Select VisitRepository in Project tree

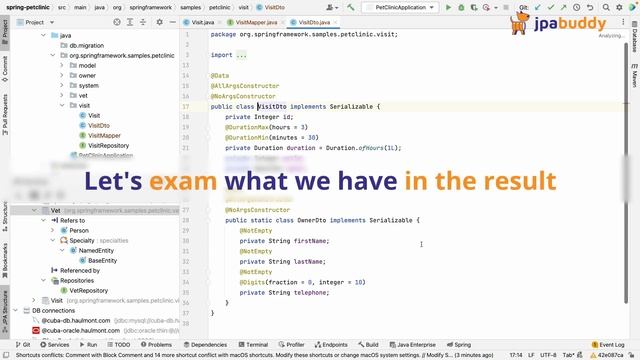pyautogui.click(x=104, y=145)
